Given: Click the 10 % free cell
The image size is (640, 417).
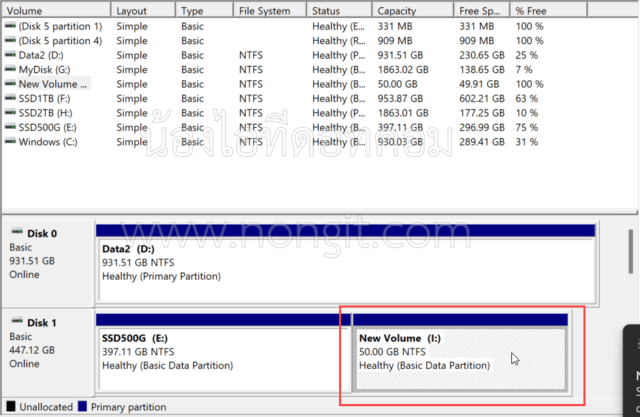Looking at the screenshot, I should coord(527,113).
